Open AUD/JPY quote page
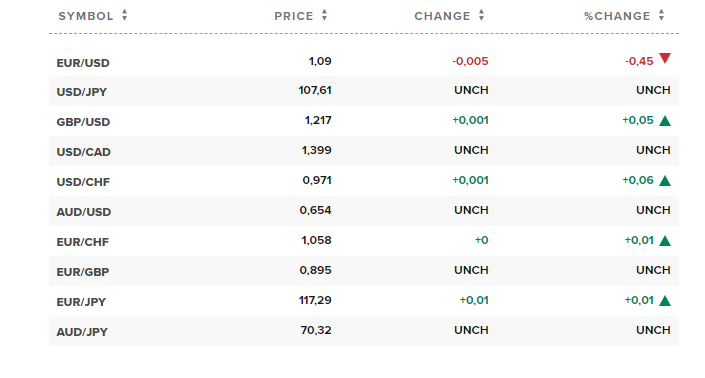Viewport: 705px width, 378px height. (82, 332)
